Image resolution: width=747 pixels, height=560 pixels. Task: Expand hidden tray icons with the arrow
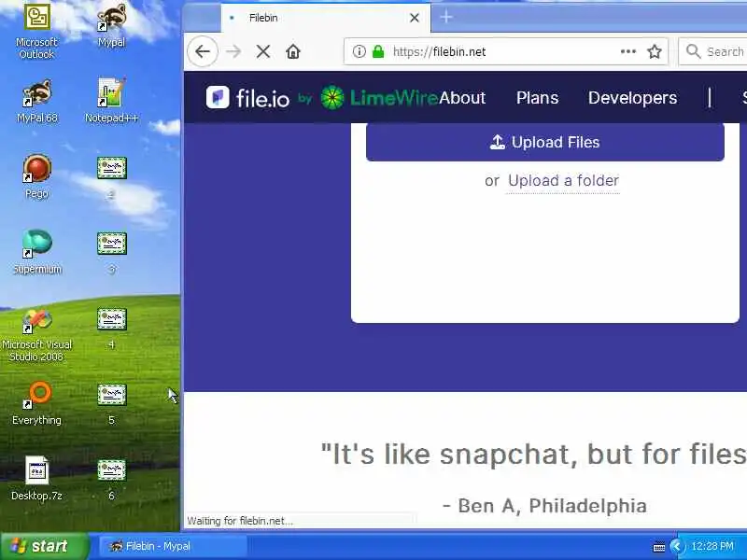(676, 546)
